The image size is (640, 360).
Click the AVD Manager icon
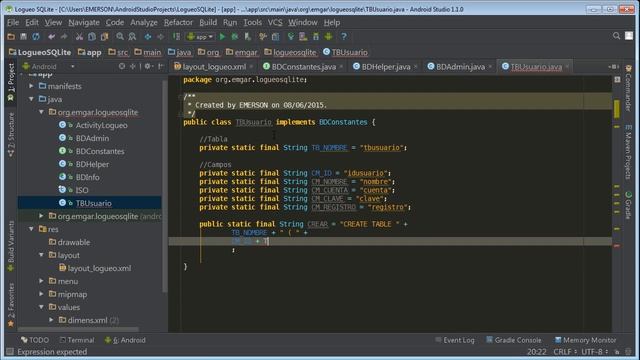(303, 37)
